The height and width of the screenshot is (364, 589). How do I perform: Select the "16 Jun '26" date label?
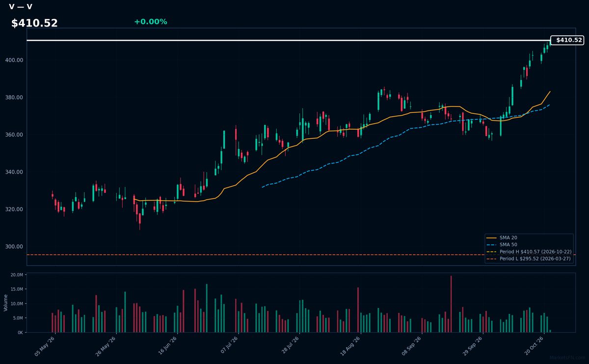[166, 346]
